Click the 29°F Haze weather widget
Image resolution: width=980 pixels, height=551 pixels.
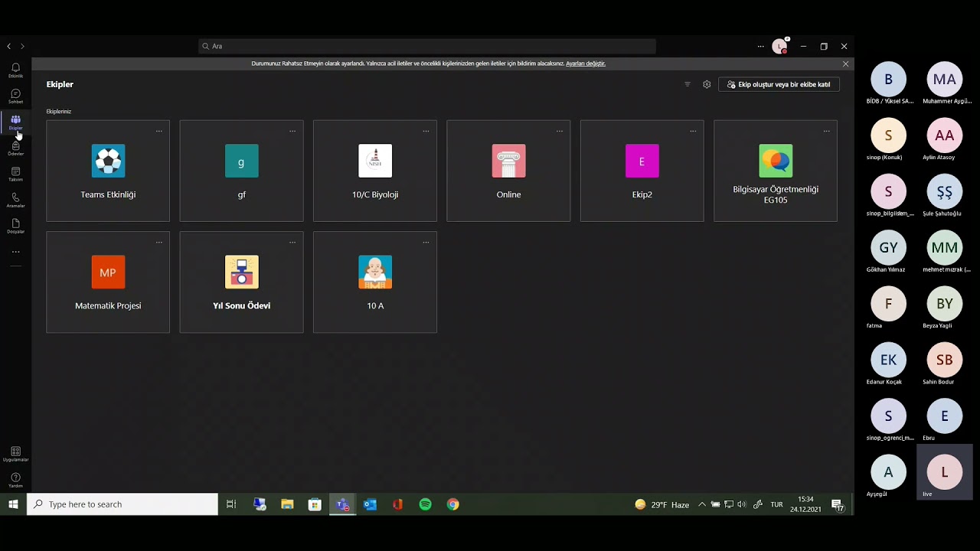click(x=661, y=504)
